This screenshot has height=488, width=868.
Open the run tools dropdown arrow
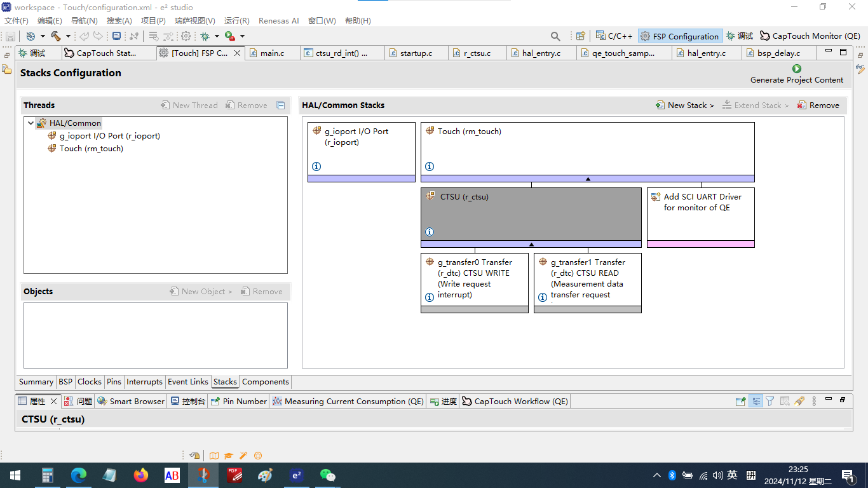[242, 36]
